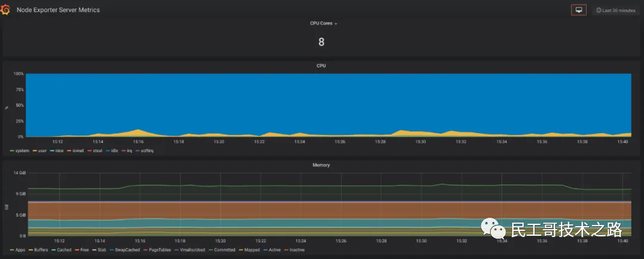Viewport: 644px width, 259px height.
Task: Open the Node Exporter Server Metrics dashboard picker
Action: click(x=58, y=10)
